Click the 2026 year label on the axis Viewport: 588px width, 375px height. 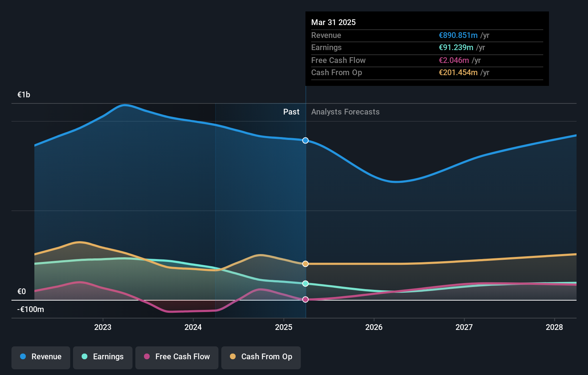click(x=373, y=327)
